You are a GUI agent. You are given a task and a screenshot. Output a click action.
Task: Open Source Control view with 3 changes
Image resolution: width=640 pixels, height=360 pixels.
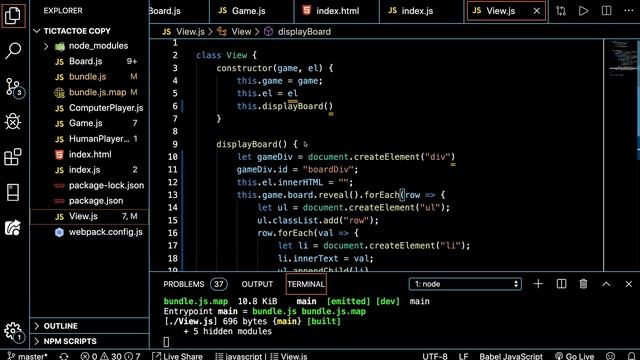14,87
